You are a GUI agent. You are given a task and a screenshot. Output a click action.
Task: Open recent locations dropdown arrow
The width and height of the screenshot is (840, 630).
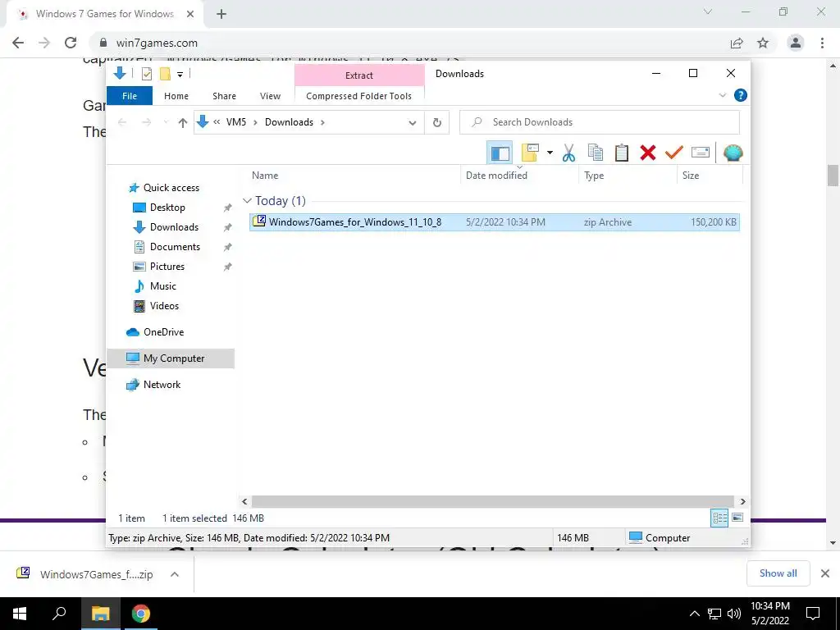point(166,123)
